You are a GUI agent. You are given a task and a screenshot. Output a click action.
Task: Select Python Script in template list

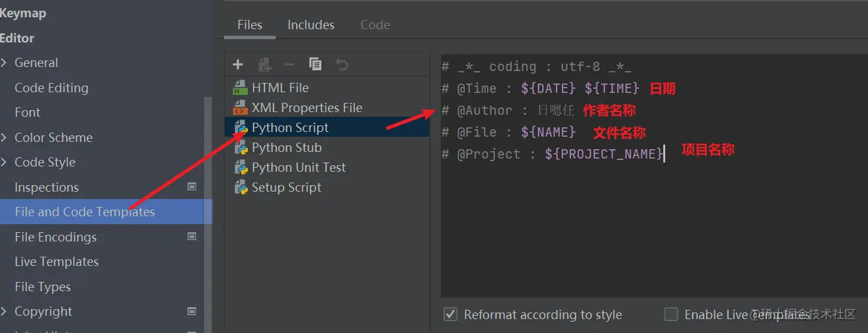click(x=290, y=127)
